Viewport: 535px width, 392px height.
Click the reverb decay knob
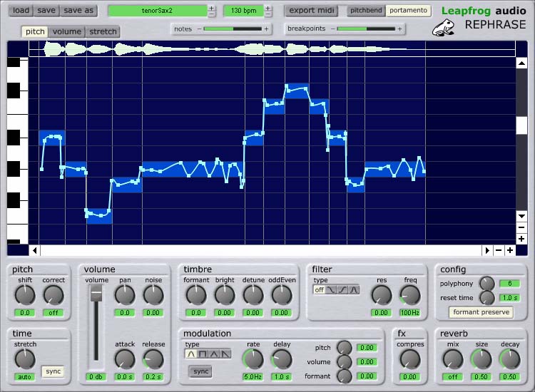point(510,359)
